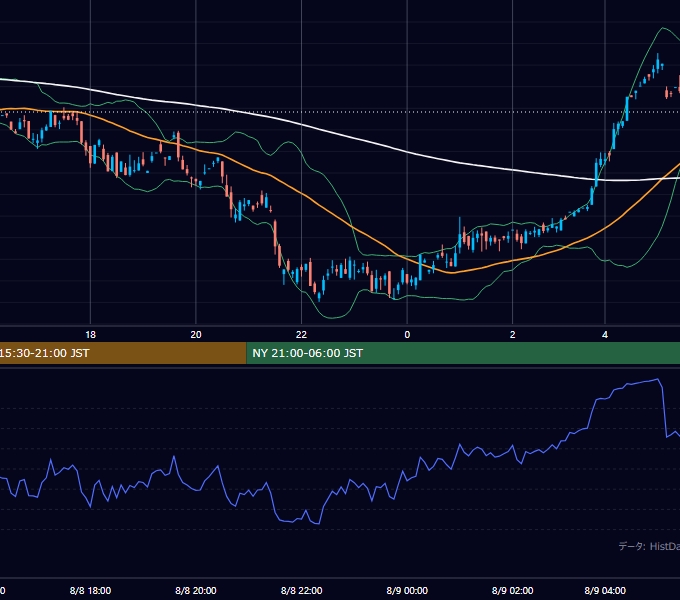680x600 pixels.
Task: Click the '2' hour label on price chart axis
Action: [513, 335]
